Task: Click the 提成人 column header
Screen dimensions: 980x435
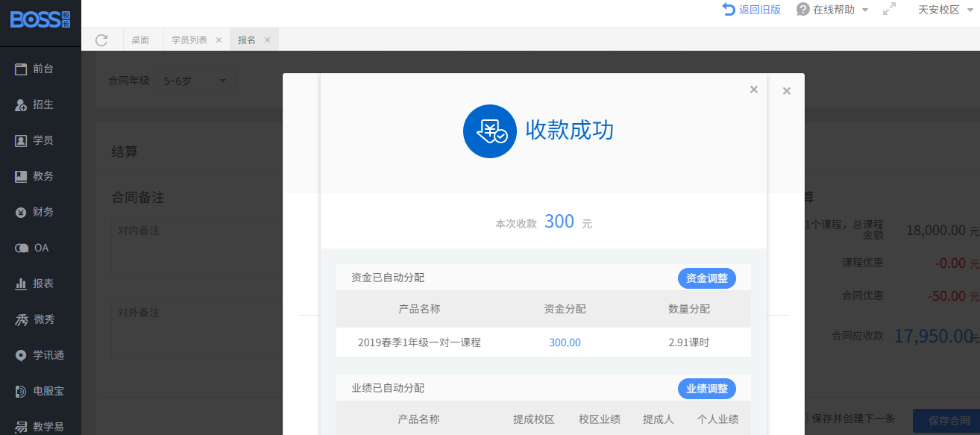Action: [x=659, y=419]
